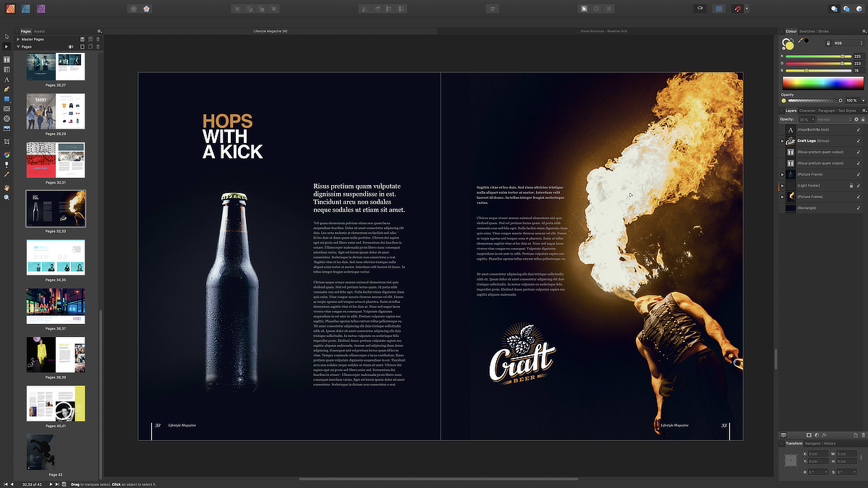
Task: Hide the Craft Logo group layer
Action: pyautogui.click(x=858, y=141)
